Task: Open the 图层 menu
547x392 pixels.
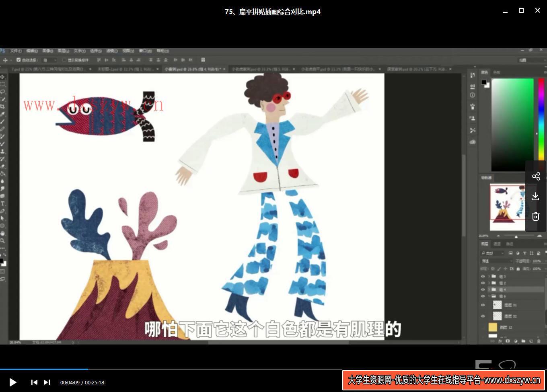Action: pos(63,51)
